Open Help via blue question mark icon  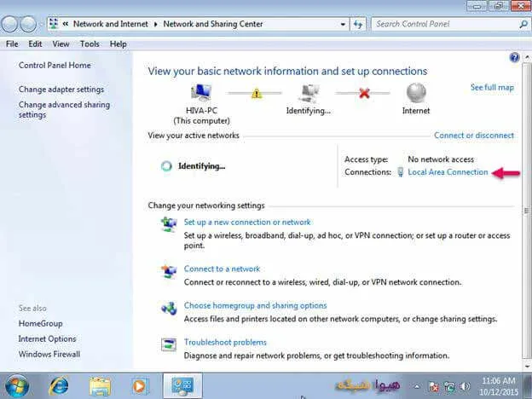click(514, 58)
